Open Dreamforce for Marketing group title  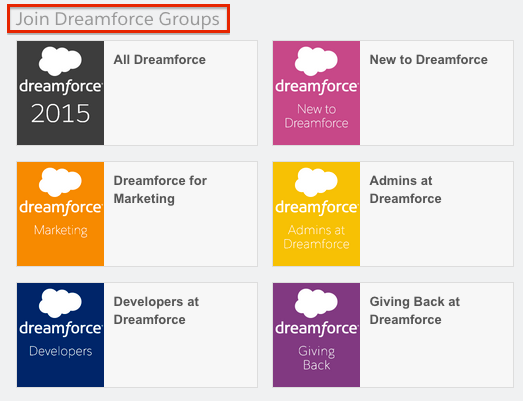[x=160, y=189]
